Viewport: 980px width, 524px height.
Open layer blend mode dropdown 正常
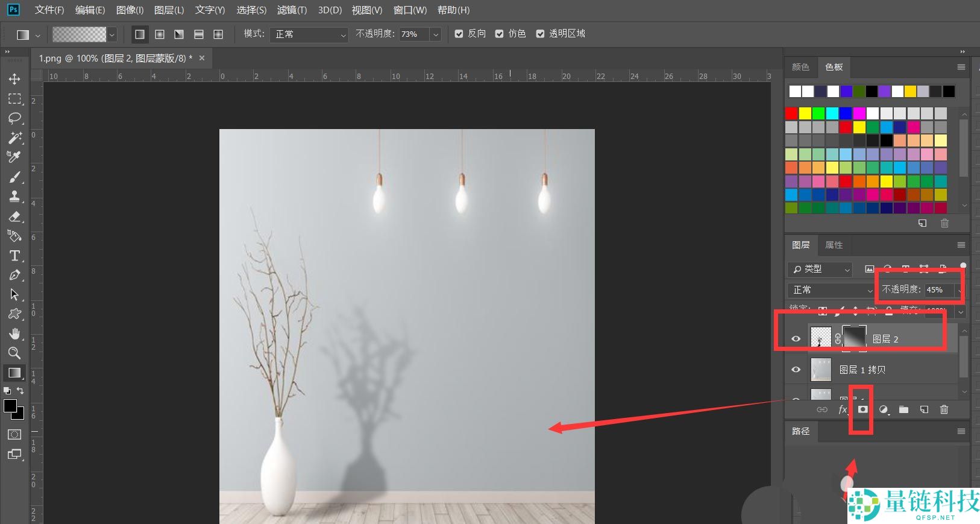[831, 290]
